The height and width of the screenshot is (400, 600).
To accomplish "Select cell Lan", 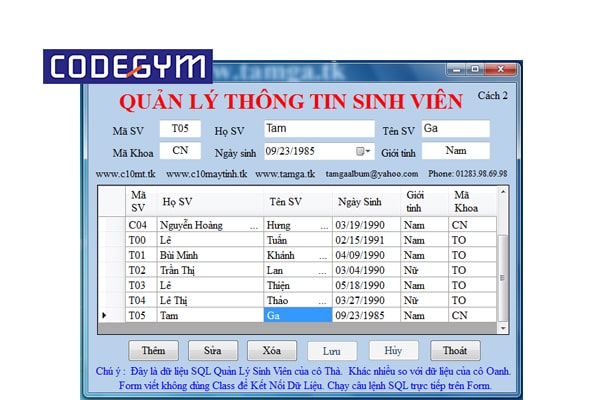I will coord(298,270).
